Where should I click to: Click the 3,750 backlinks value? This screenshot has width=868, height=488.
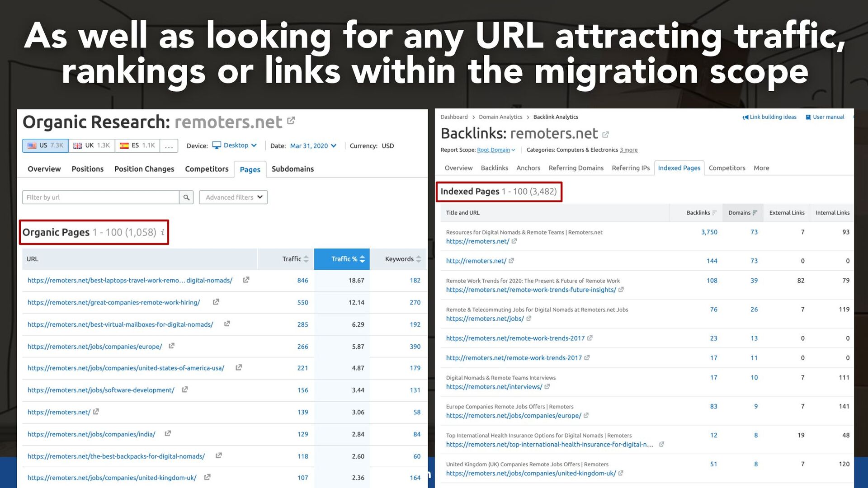tap(709, 232)
